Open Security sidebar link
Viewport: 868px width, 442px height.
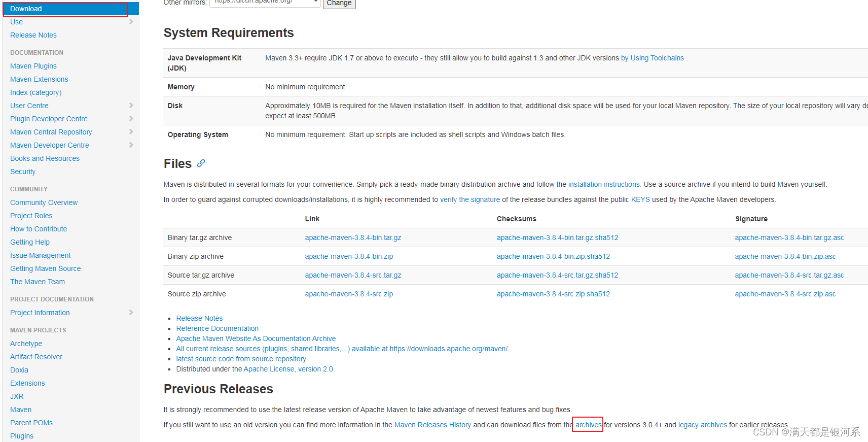coord(23,172)
